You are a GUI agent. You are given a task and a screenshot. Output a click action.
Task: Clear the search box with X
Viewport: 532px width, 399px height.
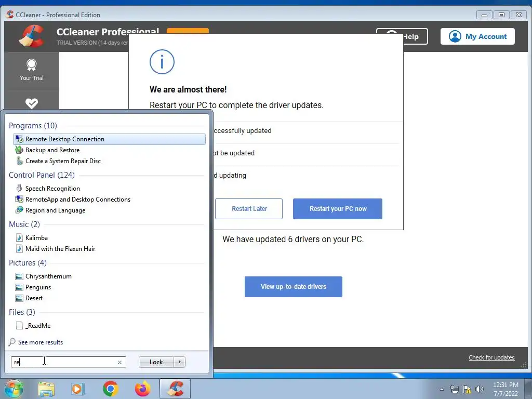pos(119,362)
